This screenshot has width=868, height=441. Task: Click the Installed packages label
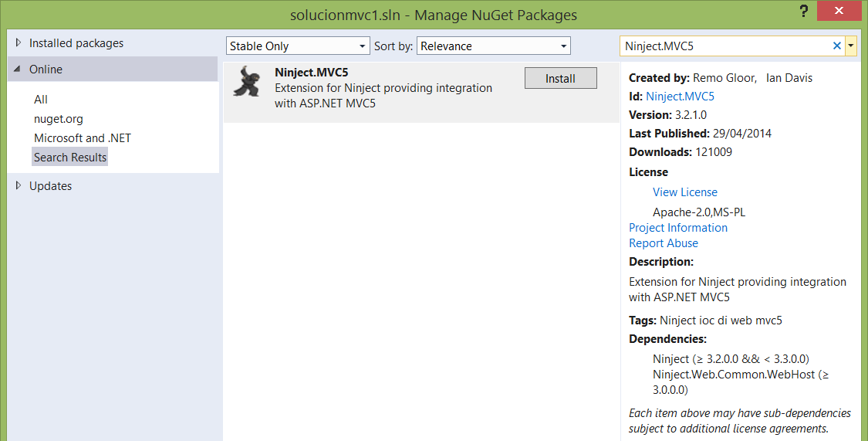pos(76,43)
